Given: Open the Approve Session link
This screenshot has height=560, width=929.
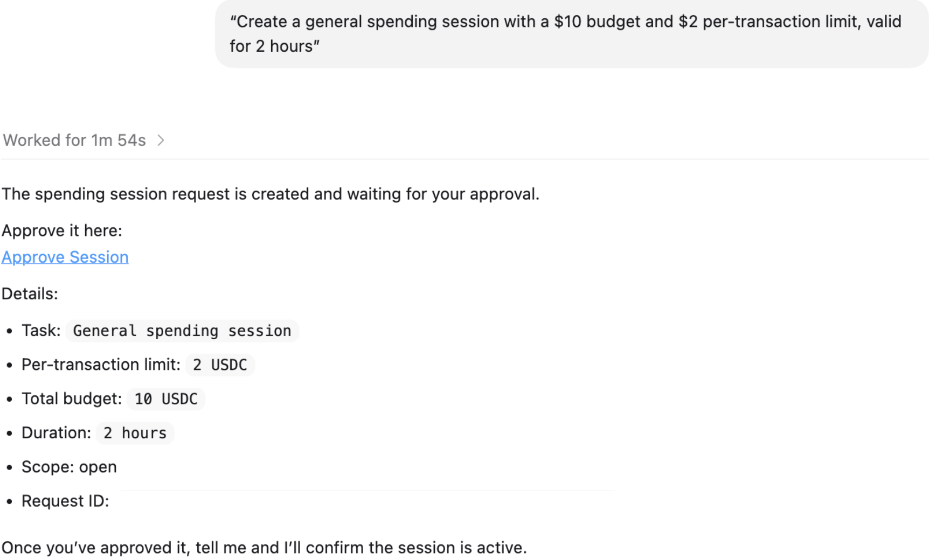Looking at the screenshot, I should [x=65, y=257].
